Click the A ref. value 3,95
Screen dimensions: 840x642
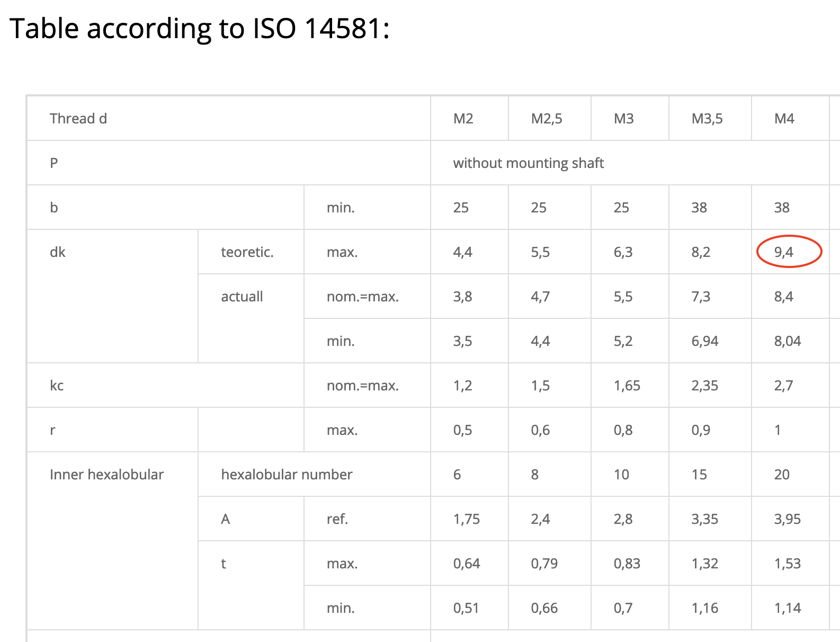[x=788, y=519]
